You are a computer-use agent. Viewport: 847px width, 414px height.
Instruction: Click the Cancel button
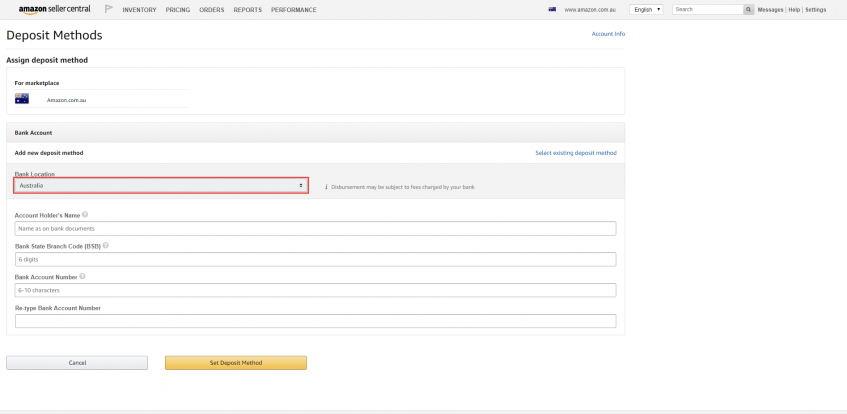pyautogui.click(x=77, y=363)
